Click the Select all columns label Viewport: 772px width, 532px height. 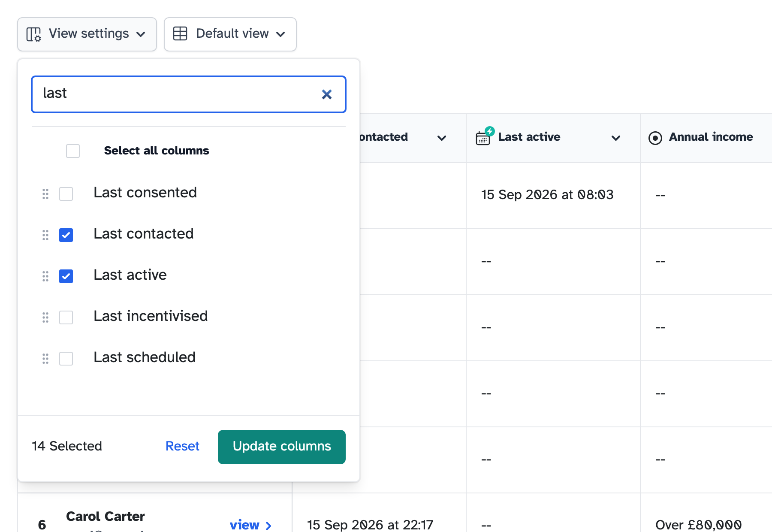tap(157, 151)
